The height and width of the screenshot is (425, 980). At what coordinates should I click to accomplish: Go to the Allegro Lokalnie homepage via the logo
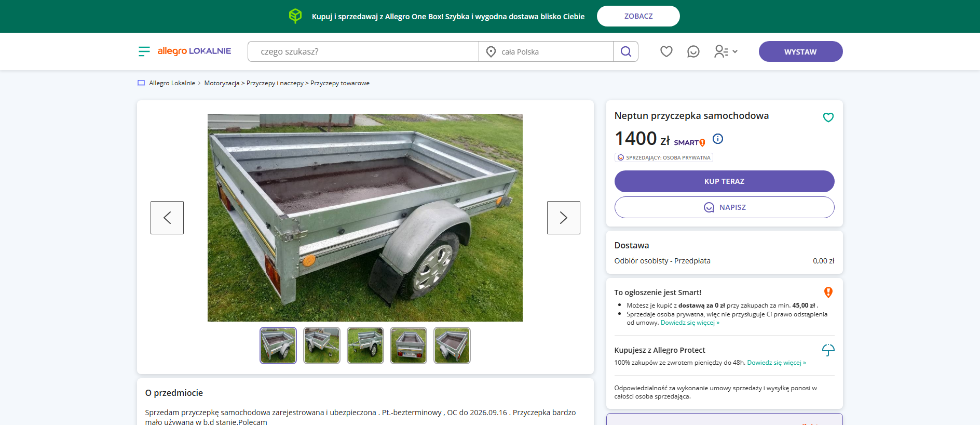coord(194,51)
